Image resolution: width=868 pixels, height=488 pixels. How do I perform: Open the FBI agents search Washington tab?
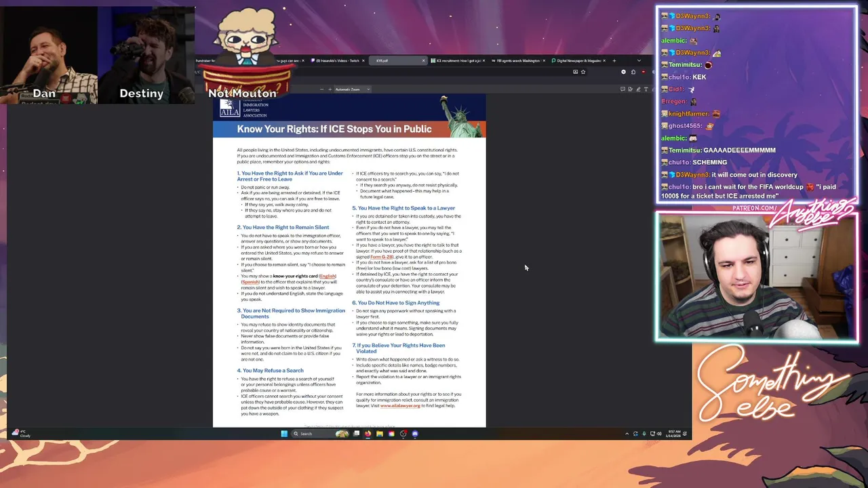(519, 60)
